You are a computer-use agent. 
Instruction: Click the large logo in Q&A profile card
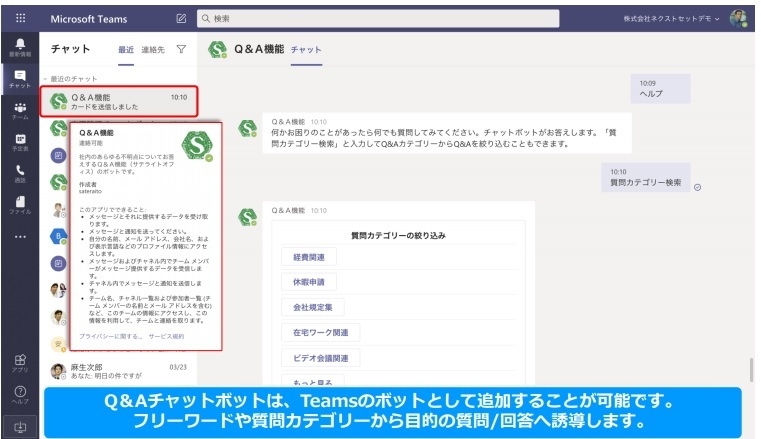[x=197, y=146]
